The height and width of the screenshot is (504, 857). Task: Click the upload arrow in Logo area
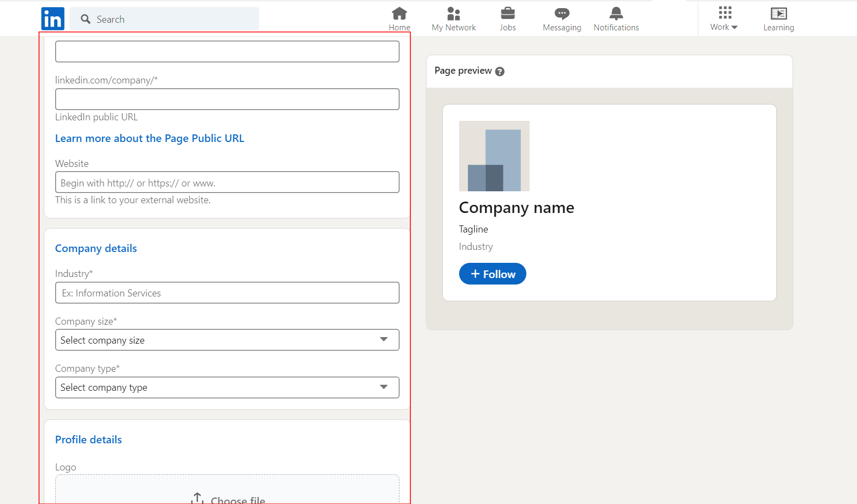point(198,498)
